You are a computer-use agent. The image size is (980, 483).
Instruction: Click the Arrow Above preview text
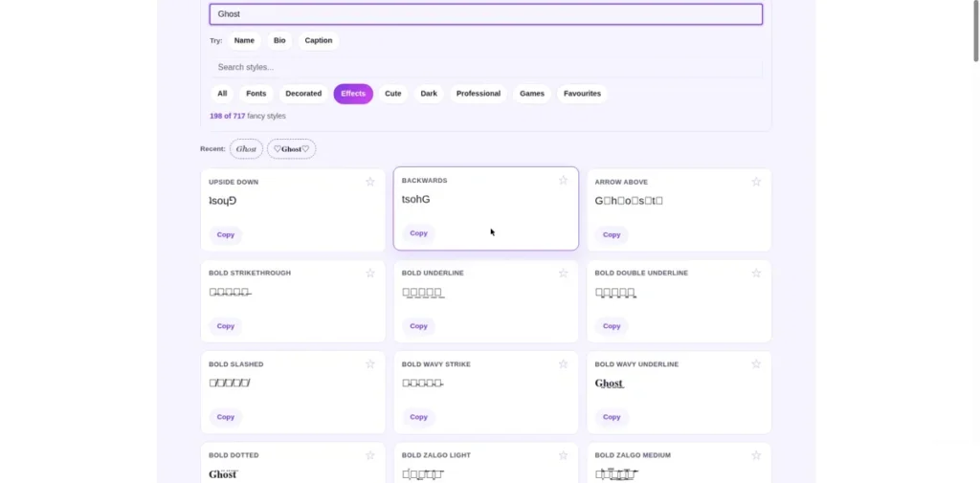pyautogui.click(x=629, y=201)
